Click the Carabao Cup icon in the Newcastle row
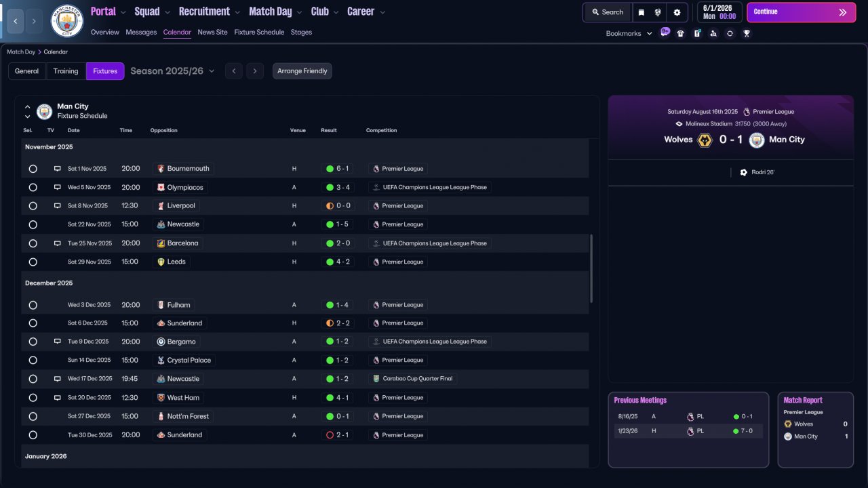The image size is (868, 488). tap(376, 379)
